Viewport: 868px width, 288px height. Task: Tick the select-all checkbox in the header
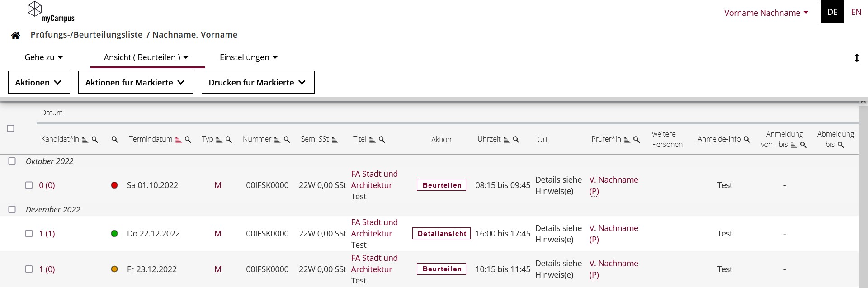pyautogui.click(x=11, y=128)
